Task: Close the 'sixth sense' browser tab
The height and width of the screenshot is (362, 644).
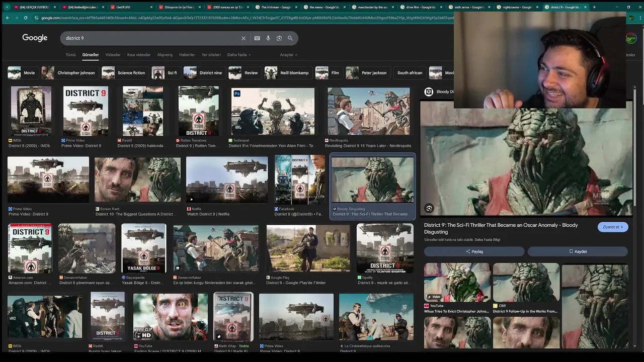Action: click(489, 7)
